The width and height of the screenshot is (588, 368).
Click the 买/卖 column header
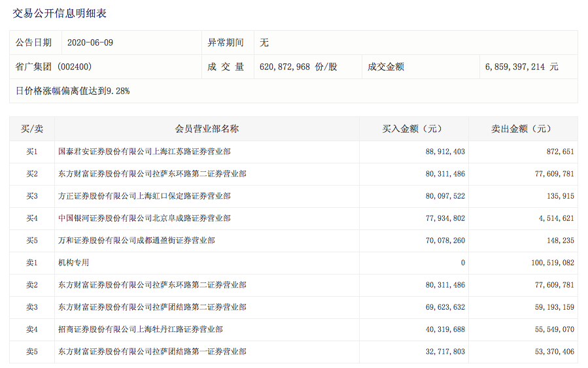pyautogui.click(x=32, y=129)
